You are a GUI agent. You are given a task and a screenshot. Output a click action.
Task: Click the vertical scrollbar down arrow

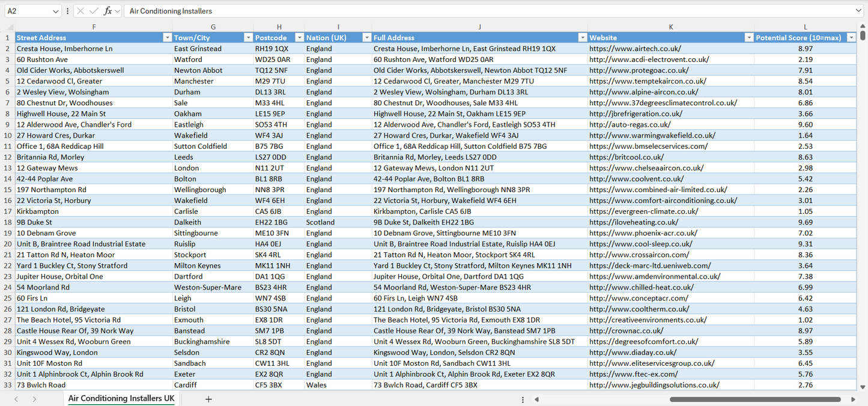pos(863,387)
